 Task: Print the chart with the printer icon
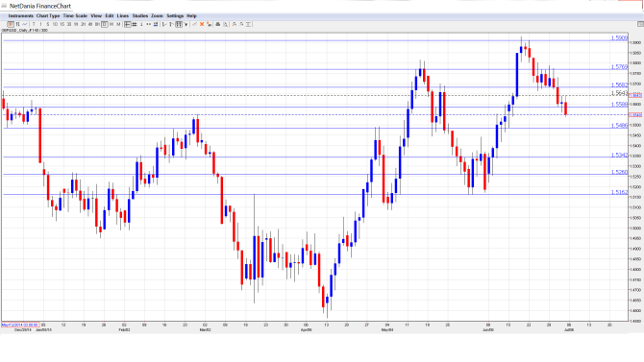pyautogui.click(x=218, y=24)
